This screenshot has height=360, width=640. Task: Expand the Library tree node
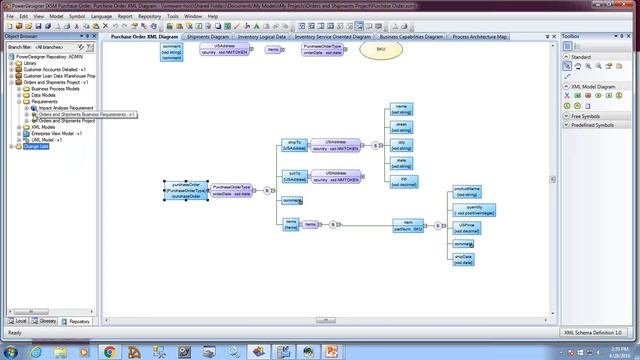(x=11, y=63)
